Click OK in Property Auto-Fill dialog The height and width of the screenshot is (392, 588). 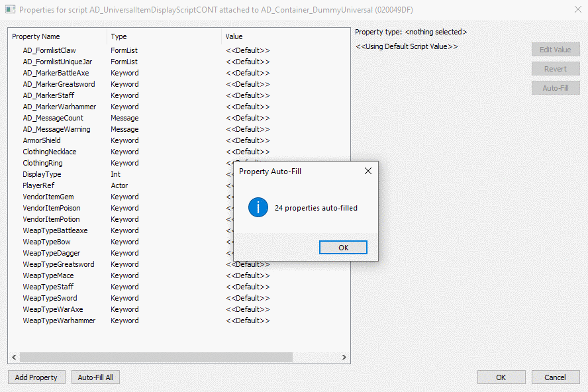[x=343, y=247]
